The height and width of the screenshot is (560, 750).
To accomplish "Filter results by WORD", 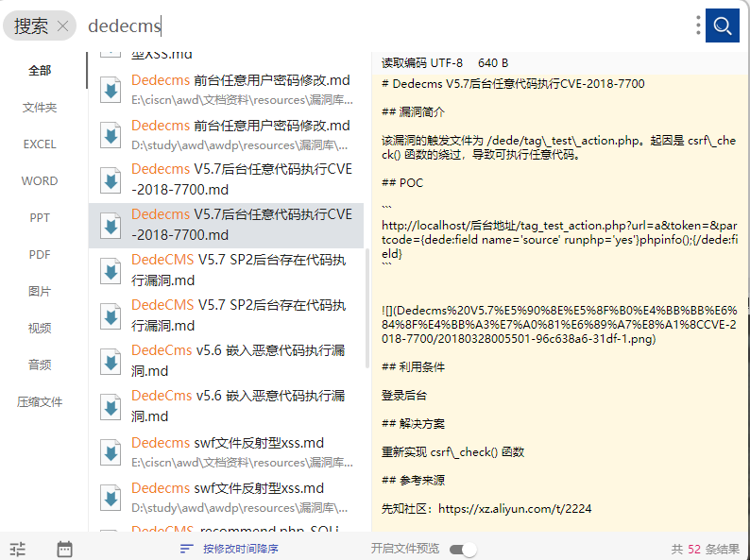I will [40, 181].
